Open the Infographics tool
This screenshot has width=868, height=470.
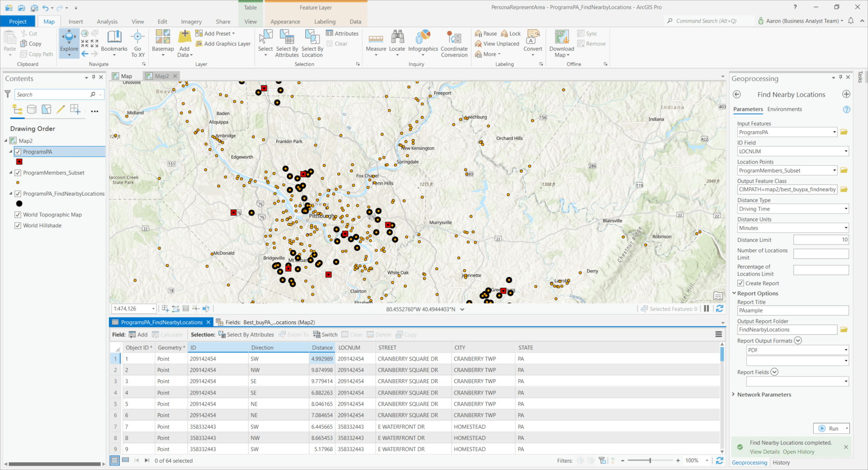pos(423,43)
